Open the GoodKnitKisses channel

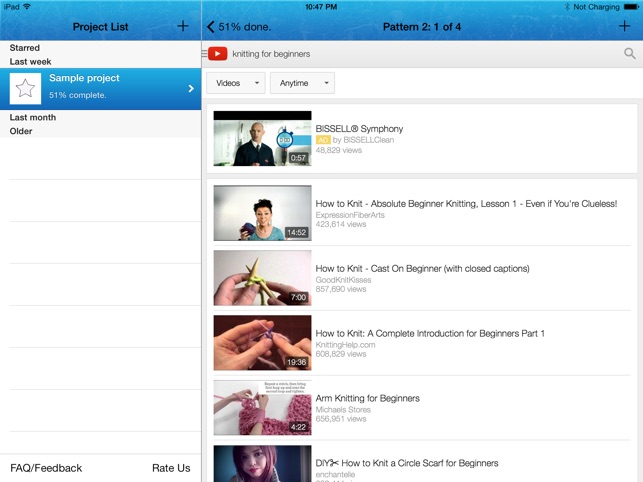click(x=343, y=280)
